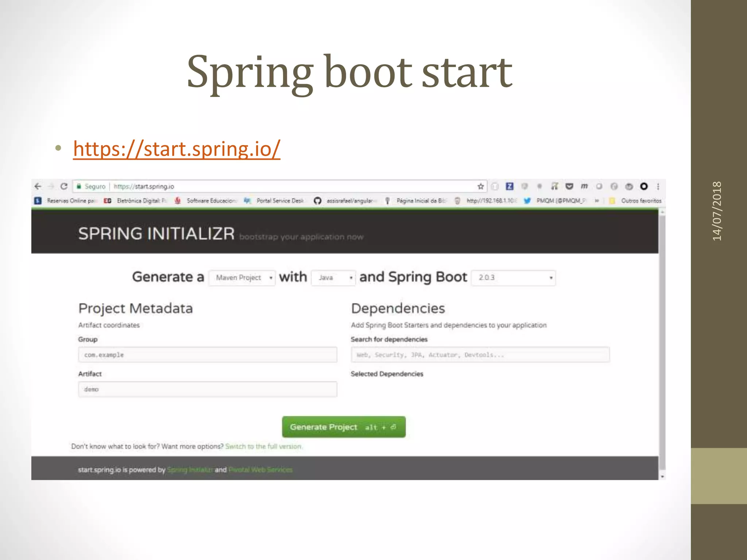
Task: Open Outros favoritos folder
Action: point(635,201)
